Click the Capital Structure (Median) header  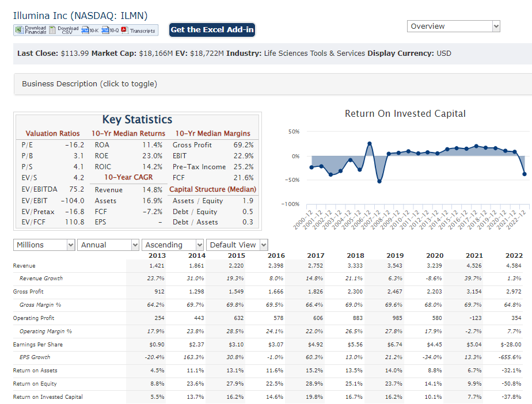[212, 189]
